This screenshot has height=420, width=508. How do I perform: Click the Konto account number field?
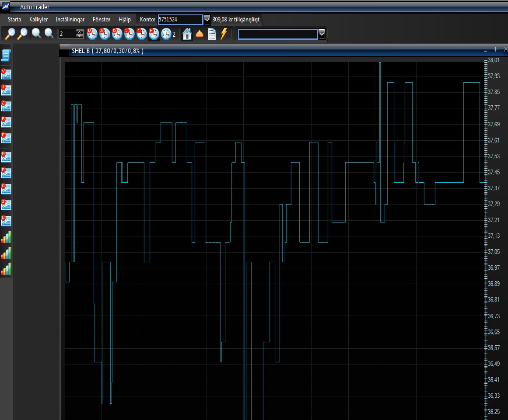click(180, 20)
